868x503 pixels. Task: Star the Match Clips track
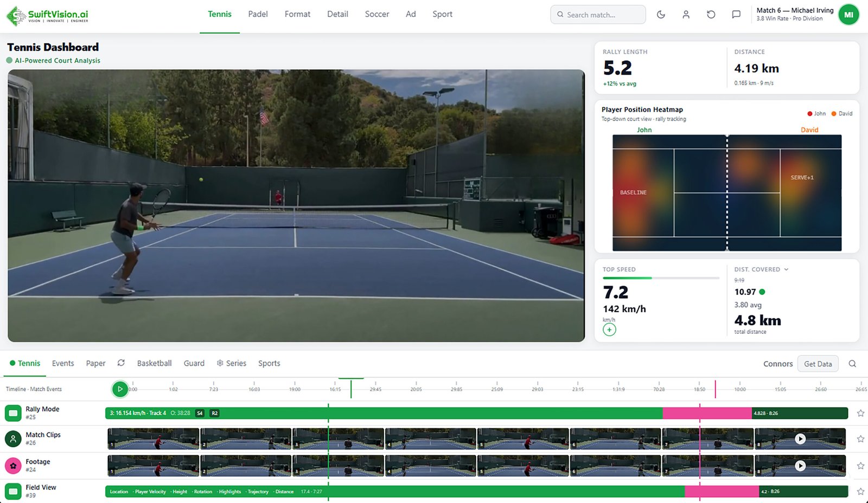tap(860, 439)
